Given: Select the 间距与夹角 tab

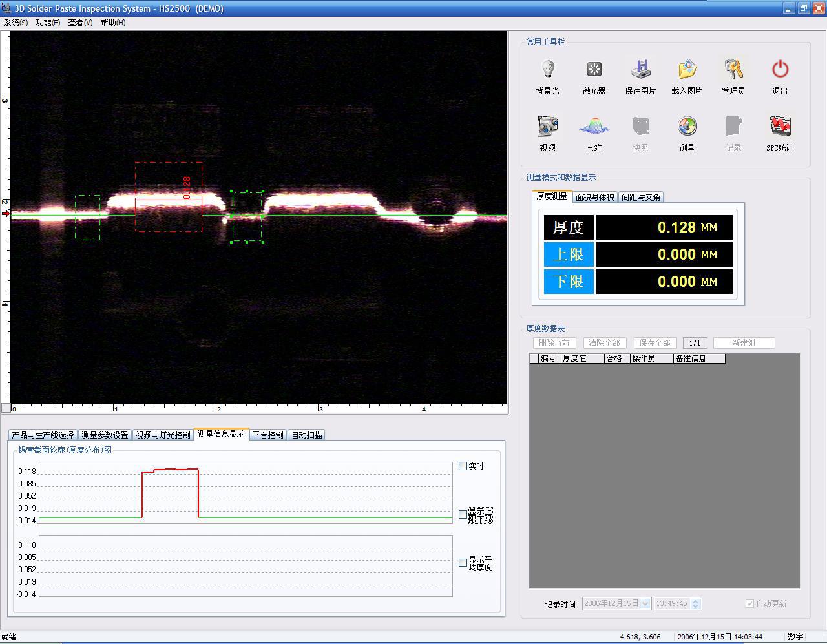Looking at the screenshot, I should pos(641,197).
